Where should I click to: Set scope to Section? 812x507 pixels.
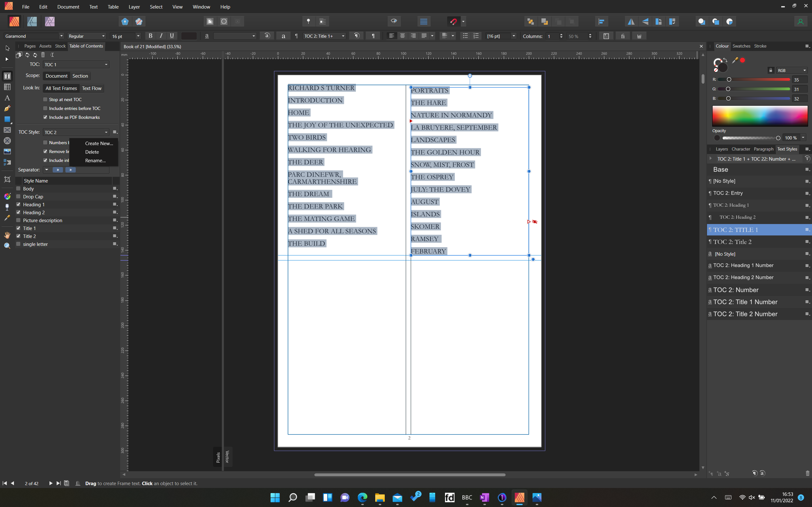[80, 76]
